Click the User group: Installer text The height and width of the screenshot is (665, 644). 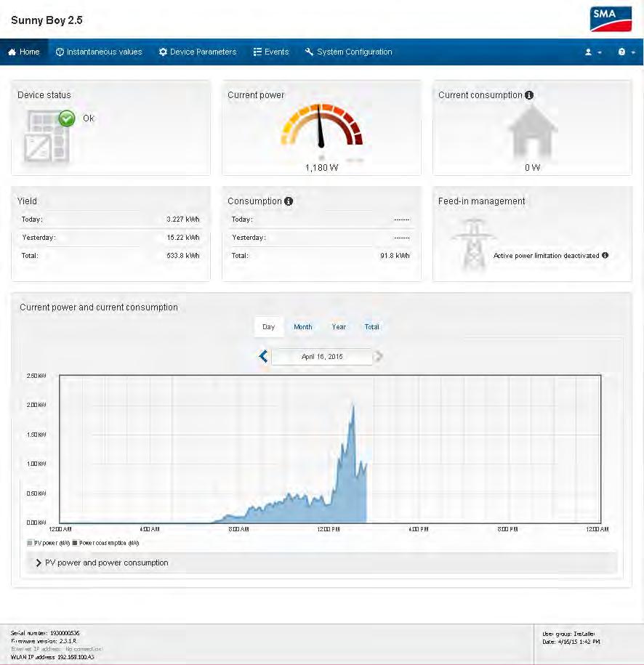click(568, 634)
